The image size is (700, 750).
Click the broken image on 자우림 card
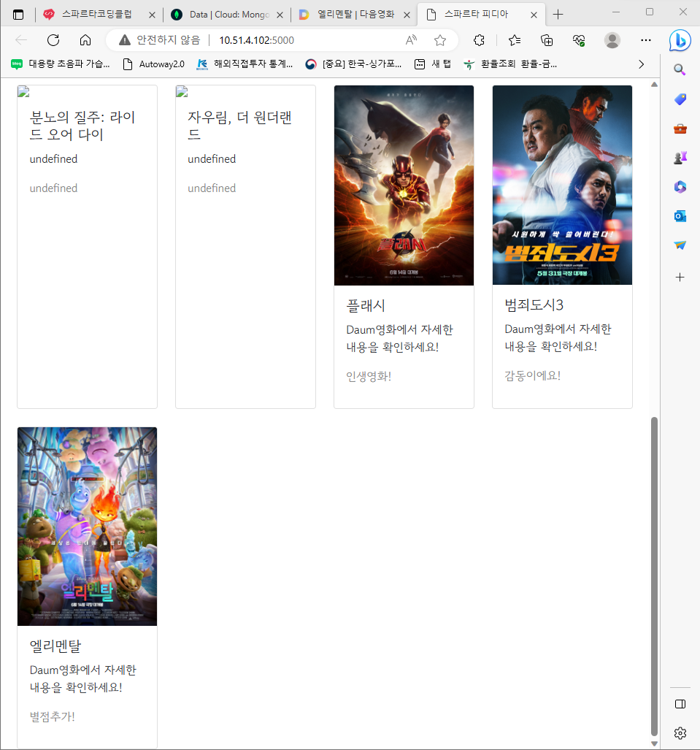182,91
